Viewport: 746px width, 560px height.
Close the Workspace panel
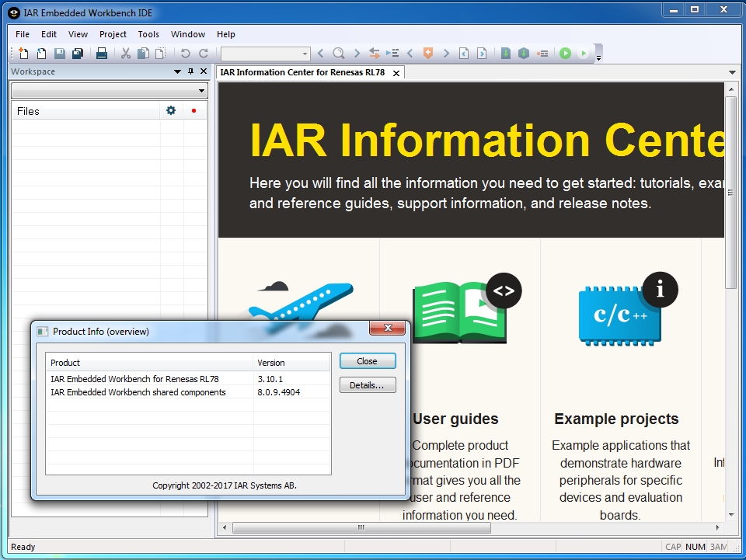coord(204,71)
